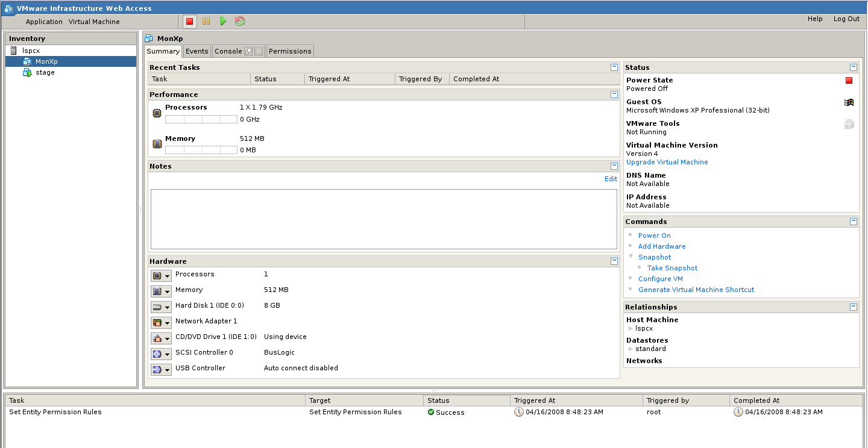Click the MonXp title VM icon
868x448 pixels.
(149, 39)
